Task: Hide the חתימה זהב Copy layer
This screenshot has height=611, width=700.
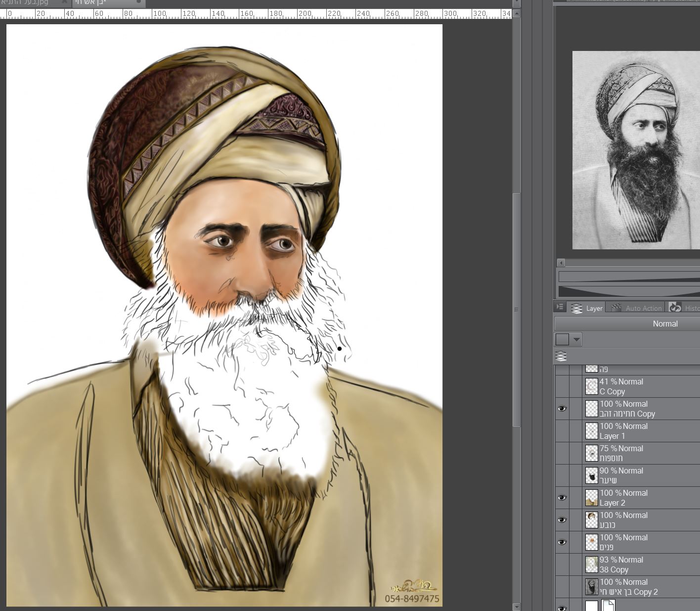Action: [x=562, y=409]
